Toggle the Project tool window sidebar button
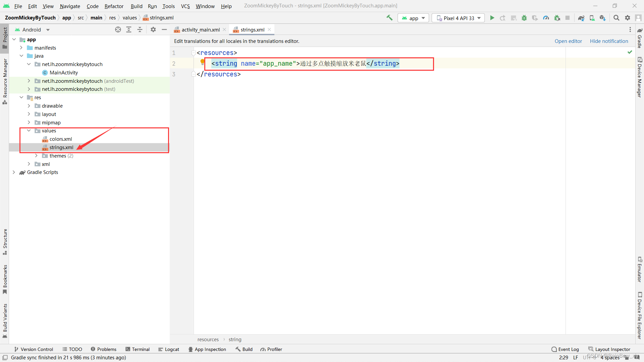This screenshot has width=644, height=362. click(x=5, y=37)
